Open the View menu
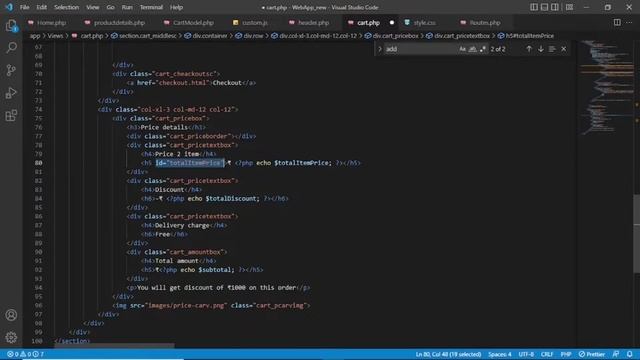The width and height of the screenshot is (640, 360). pyautogui.click(x=93, y=7)
